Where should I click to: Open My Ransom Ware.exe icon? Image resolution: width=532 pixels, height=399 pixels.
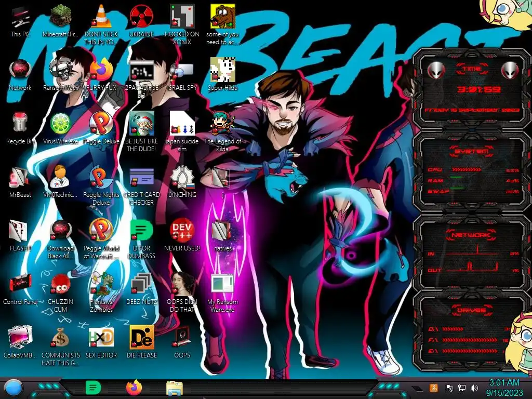(x=222, y=284)
